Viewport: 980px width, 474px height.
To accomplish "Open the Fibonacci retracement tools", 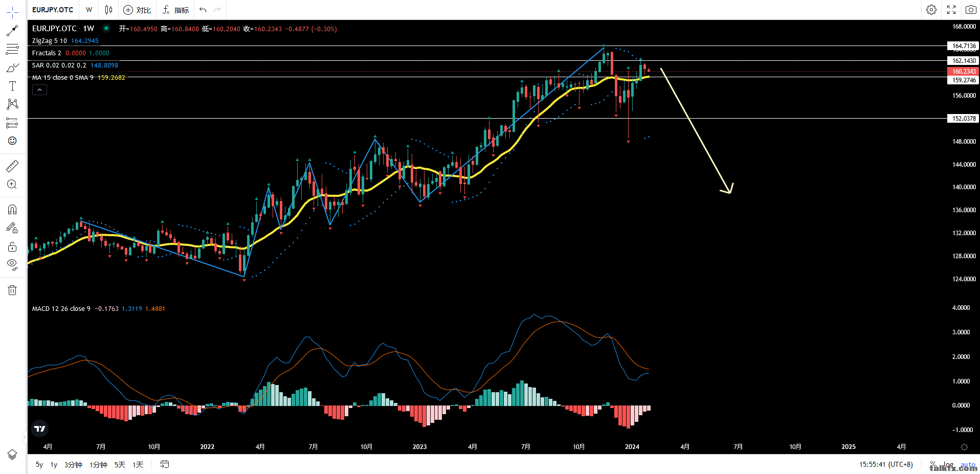I will [x=12, y=49].
